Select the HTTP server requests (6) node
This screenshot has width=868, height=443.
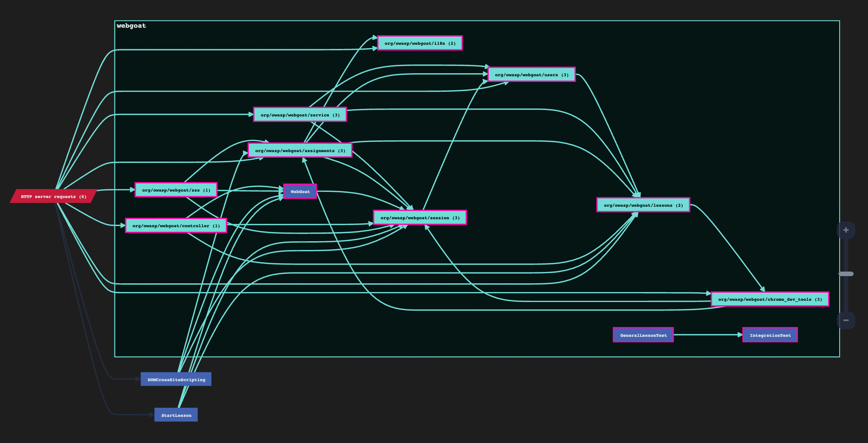point(53,196)
